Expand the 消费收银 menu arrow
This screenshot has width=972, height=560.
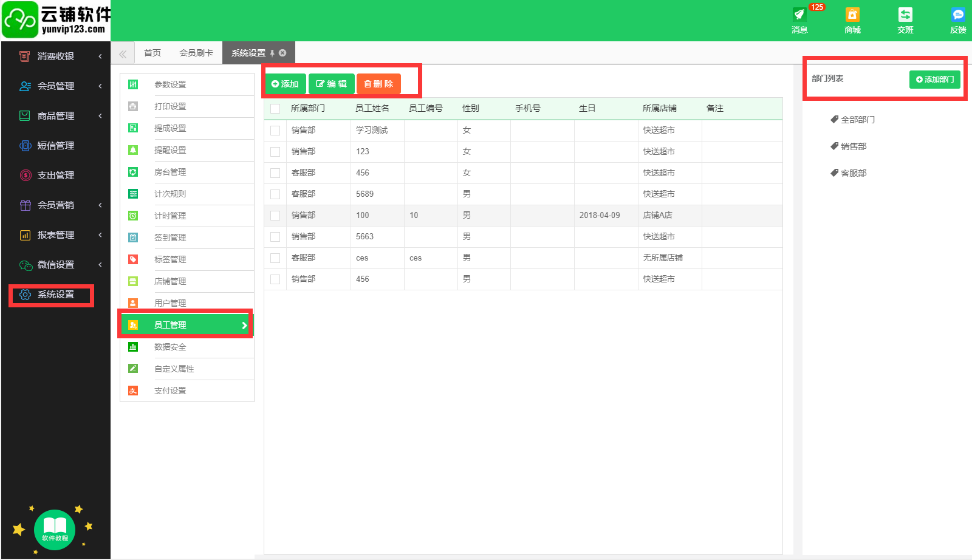(x=100, y=56)
